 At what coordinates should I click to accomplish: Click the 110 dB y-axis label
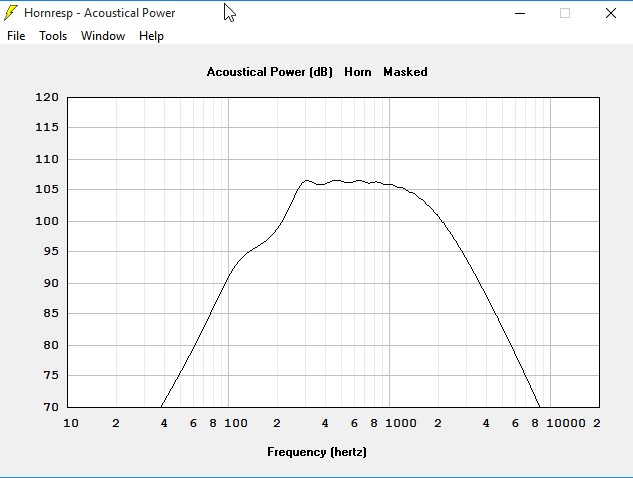pos(47,159)
